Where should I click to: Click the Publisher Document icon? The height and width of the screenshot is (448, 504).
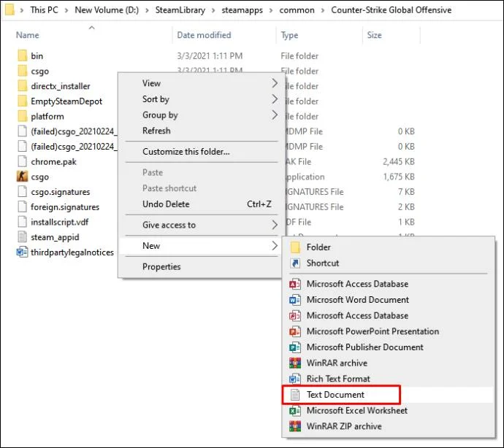coord(295,347)
